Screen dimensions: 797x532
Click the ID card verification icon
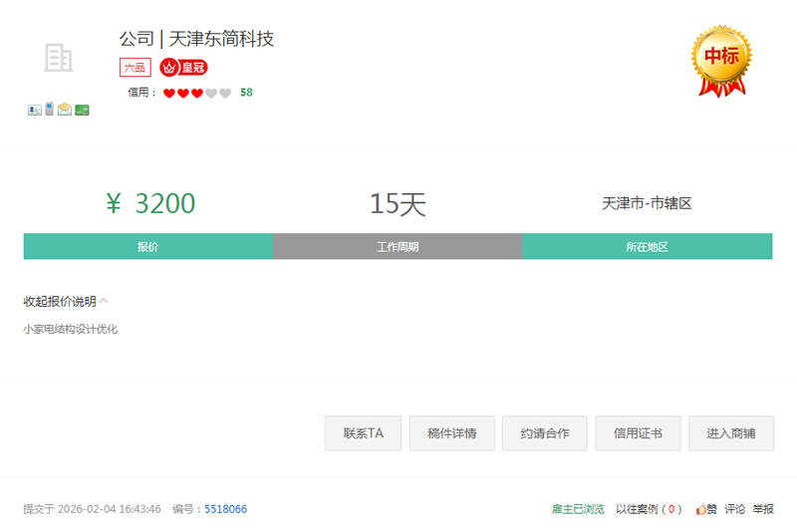pyautogui.click(x=34, y=110)
